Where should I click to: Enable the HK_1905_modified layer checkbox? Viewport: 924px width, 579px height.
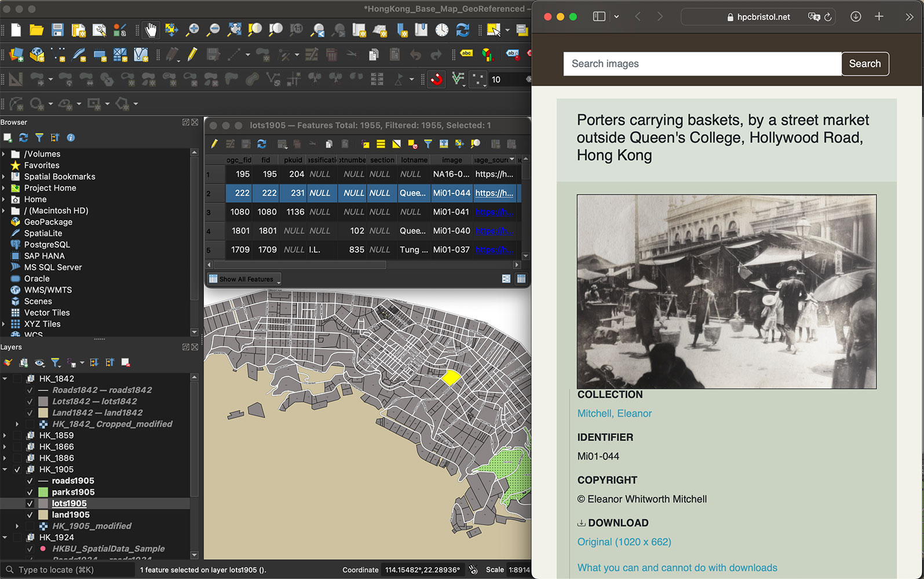click(x=30, y=526)
